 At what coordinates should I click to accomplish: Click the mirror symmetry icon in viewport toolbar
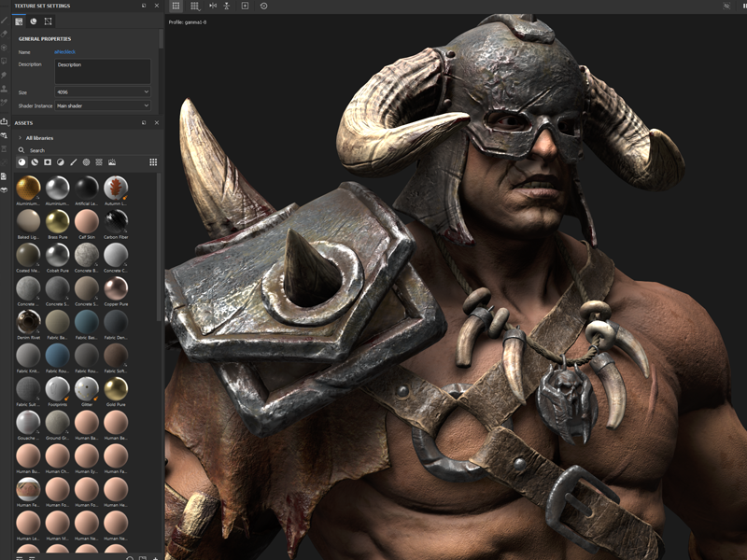pos(213,6)
